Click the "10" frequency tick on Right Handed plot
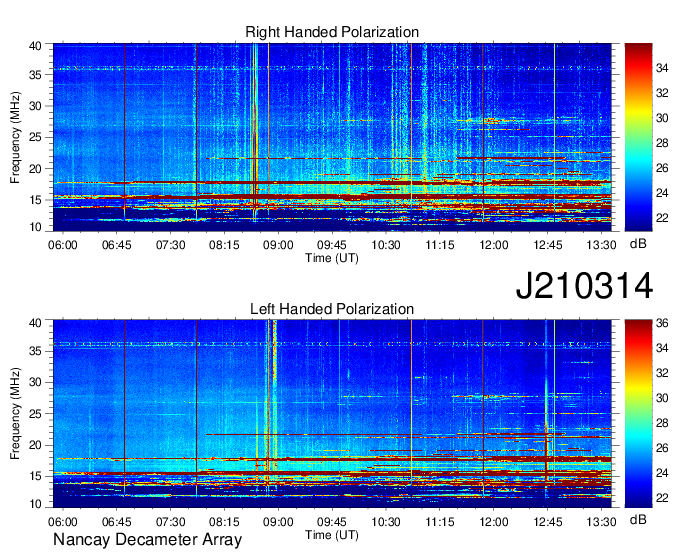 (35, 227)
